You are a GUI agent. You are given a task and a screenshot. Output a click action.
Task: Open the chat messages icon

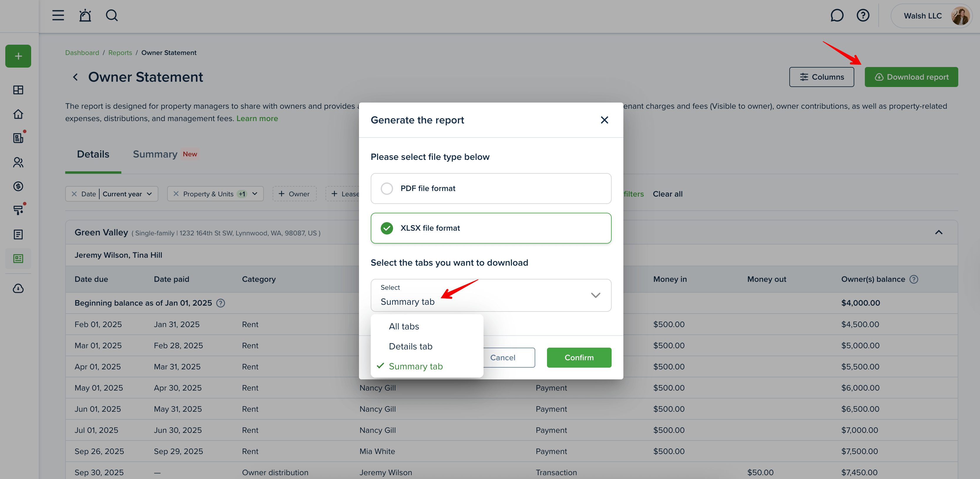click(837, 16)
